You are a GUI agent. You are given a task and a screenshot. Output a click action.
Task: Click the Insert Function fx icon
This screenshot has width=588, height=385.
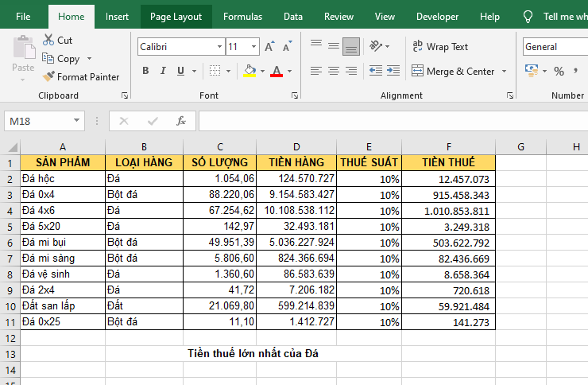click(181, 121)
